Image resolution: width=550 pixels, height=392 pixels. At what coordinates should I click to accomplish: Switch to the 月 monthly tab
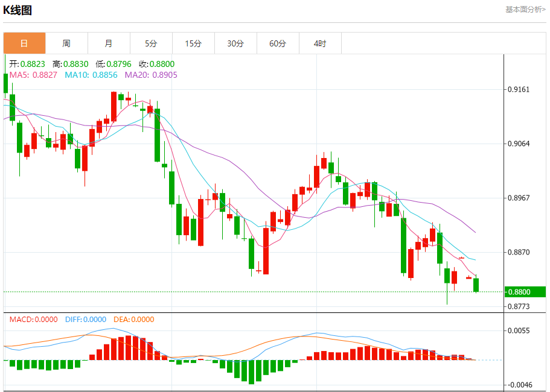109,43
